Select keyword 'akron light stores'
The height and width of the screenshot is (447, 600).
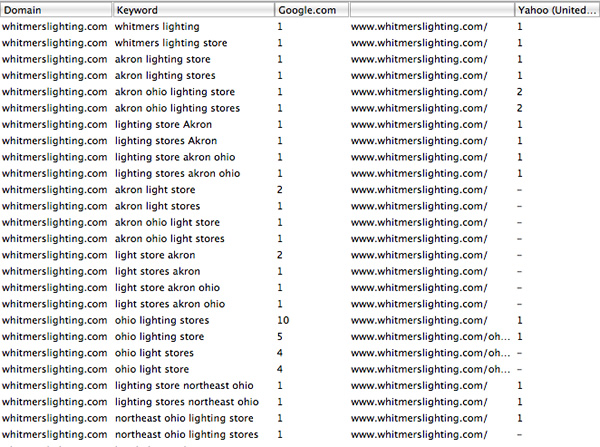pyautogui.click(x=158, y=206)
